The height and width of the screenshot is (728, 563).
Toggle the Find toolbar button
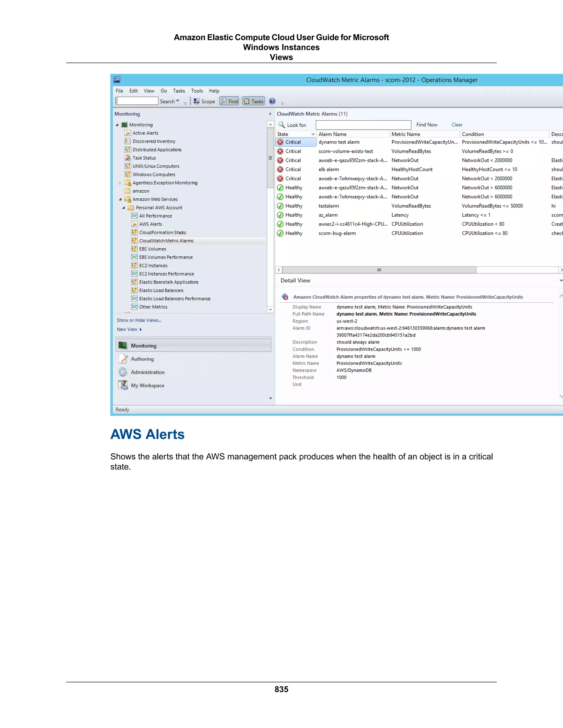click(229, 101)
